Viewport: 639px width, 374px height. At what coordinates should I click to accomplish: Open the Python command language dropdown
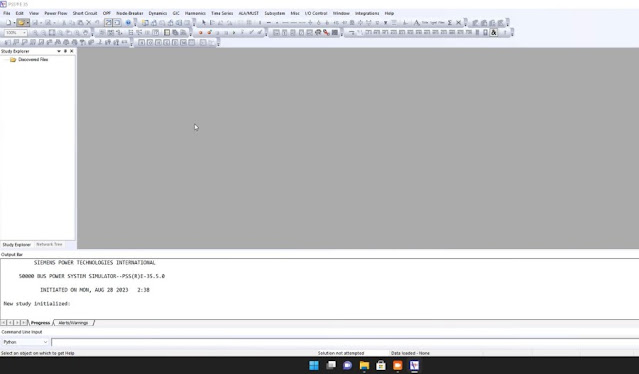coord(45,342)
